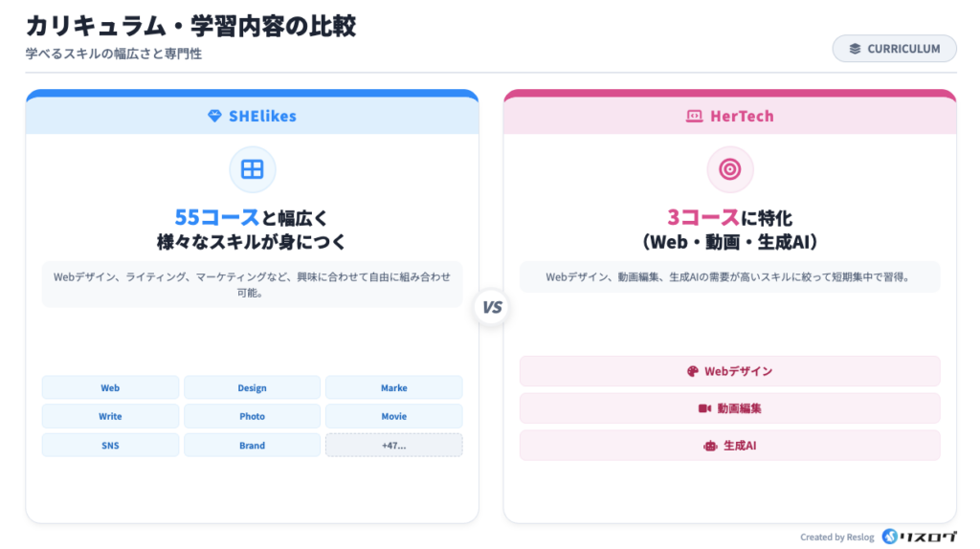Click the Design skill tag
The width and height of the screenshot is (980, 549).
click(253, 388)
